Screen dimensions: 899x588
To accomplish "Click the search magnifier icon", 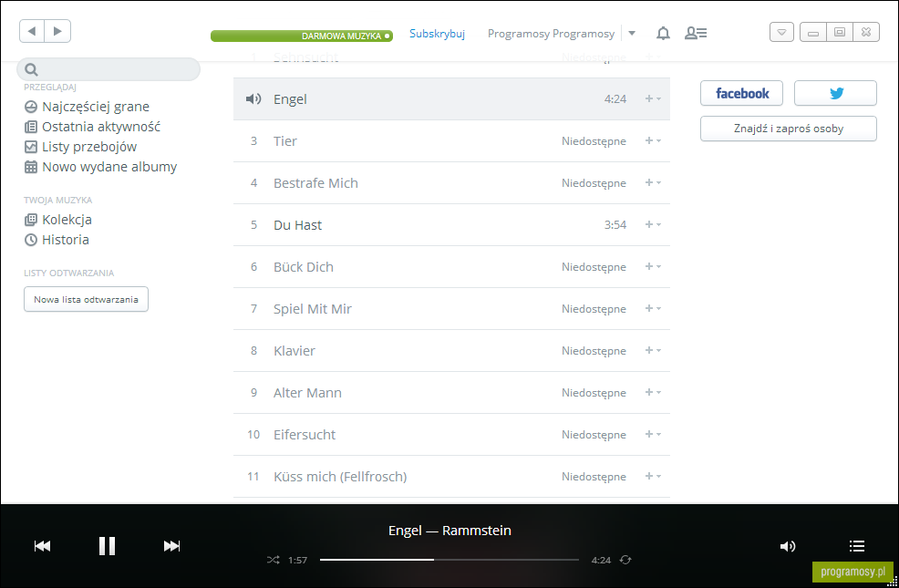I will click(32, 69).
